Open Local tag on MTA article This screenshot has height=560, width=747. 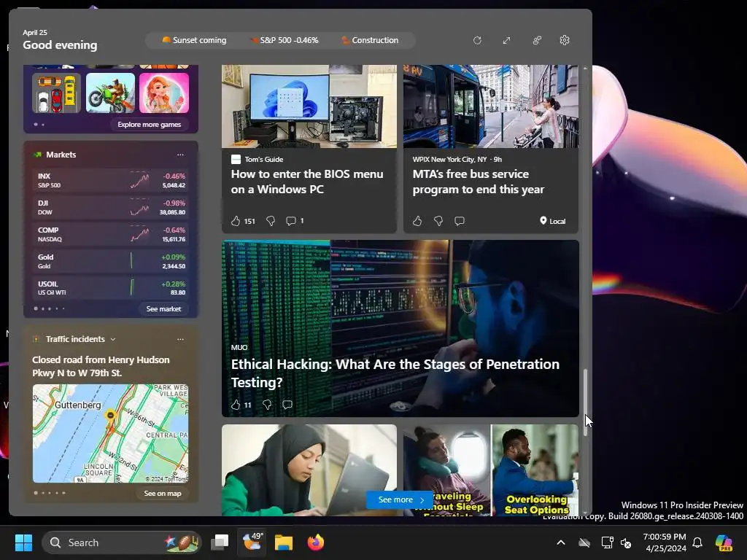click(x=553, y=221)
